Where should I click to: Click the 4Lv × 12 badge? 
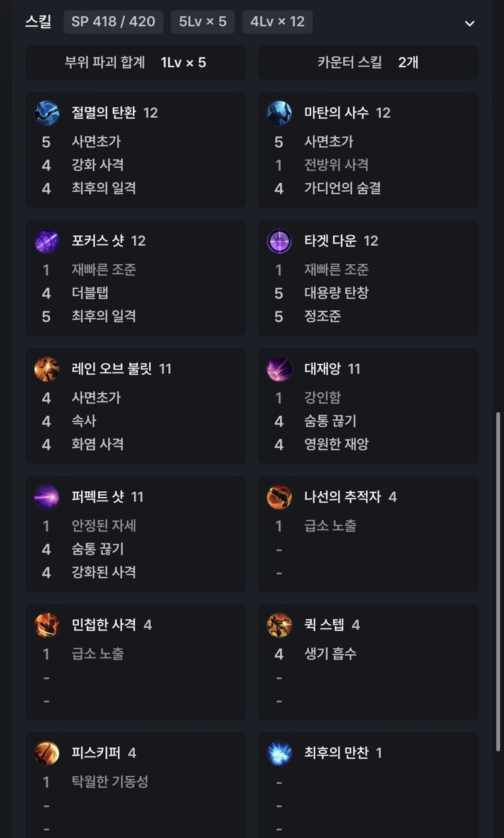[278, 22]
